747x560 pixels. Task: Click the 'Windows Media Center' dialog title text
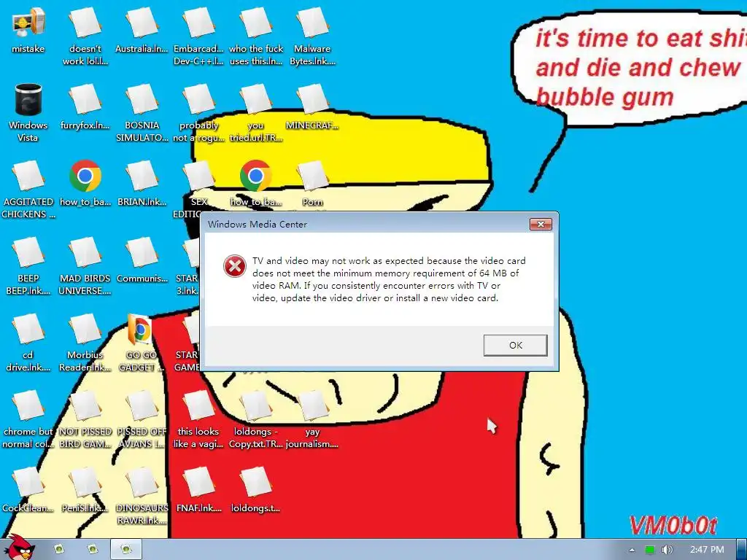(258, 225)
